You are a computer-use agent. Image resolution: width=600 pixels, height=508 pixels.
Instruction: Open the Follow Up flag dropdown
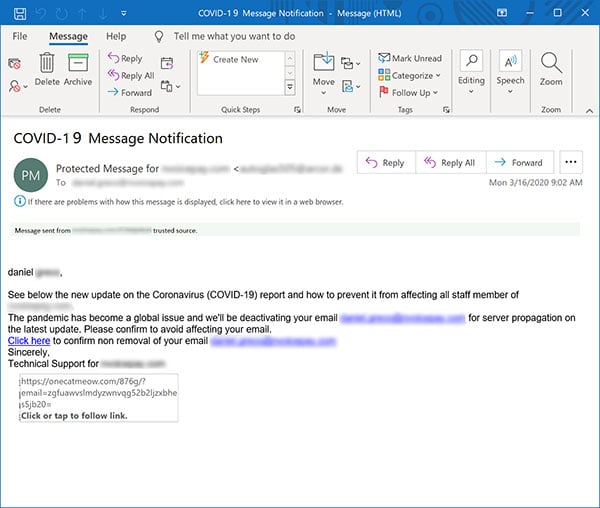click(408, 93)
